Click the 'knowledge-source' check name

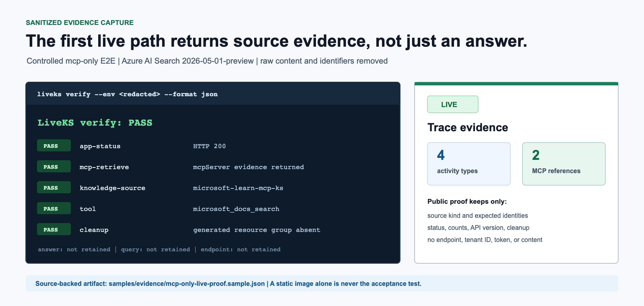coord(112,188)
